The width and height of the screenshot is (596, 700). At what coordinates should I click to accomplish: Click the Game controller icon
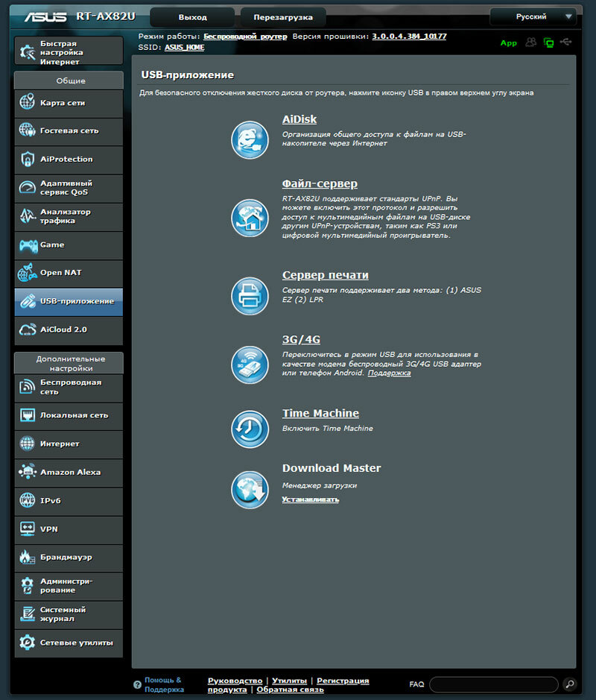pos(28,245)
